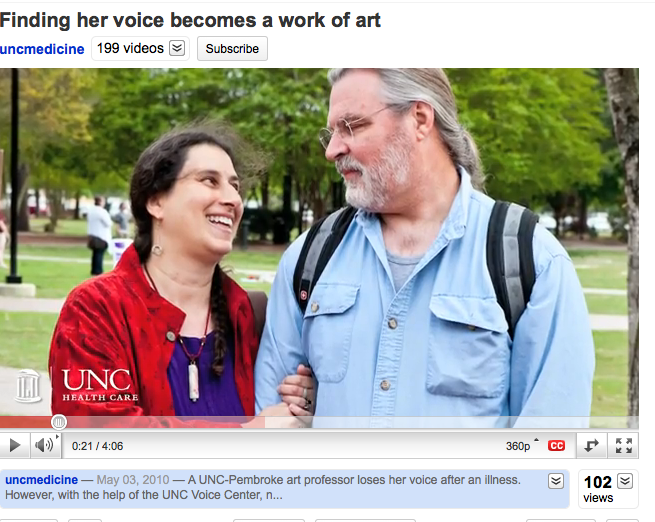The width and height of the screenshot is (655, 522).
Task: Mute audio using the speaker icon
Action: pyautogui.click(x=44, y=446)
